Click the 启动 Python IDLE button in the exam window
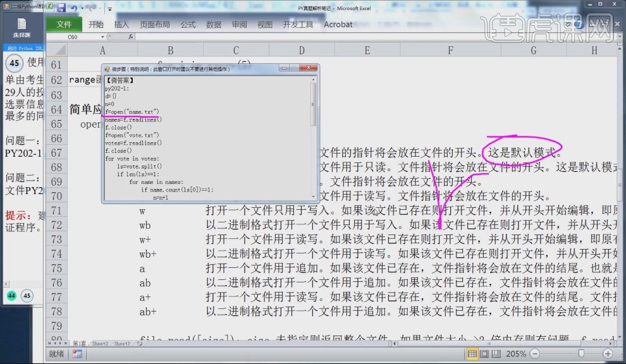626x364 pixels. click(25, 48)
